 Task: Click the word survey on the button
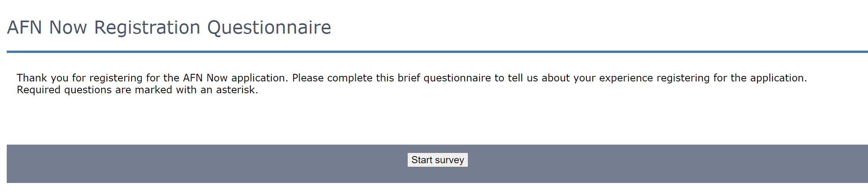coord(449,160)
